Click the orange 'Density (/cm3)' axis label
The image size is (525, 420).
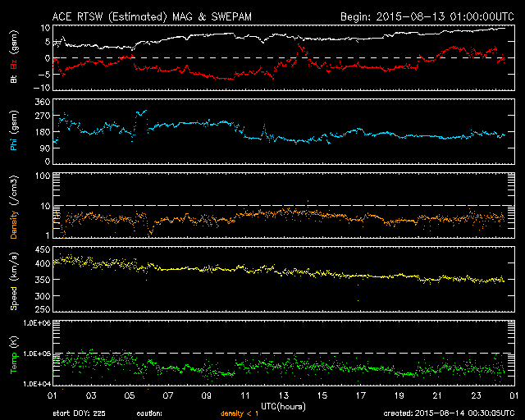14,207
